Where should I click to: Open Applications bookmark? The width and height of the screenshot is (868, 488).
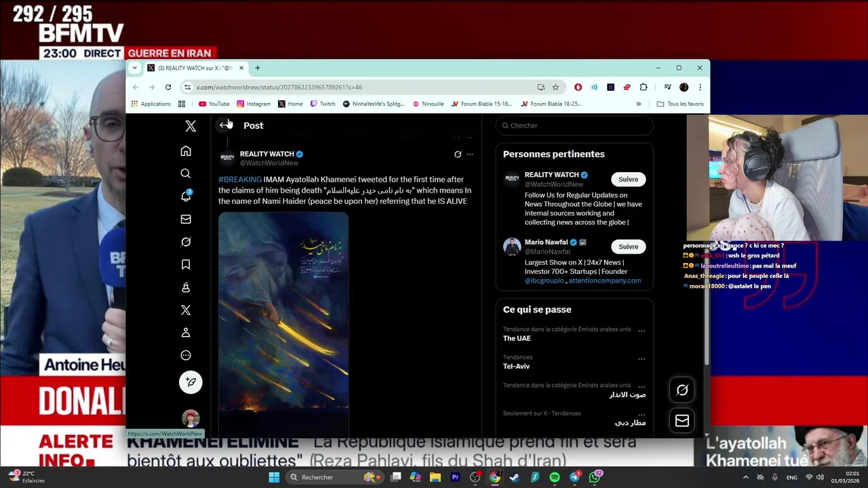coord(151,104)
